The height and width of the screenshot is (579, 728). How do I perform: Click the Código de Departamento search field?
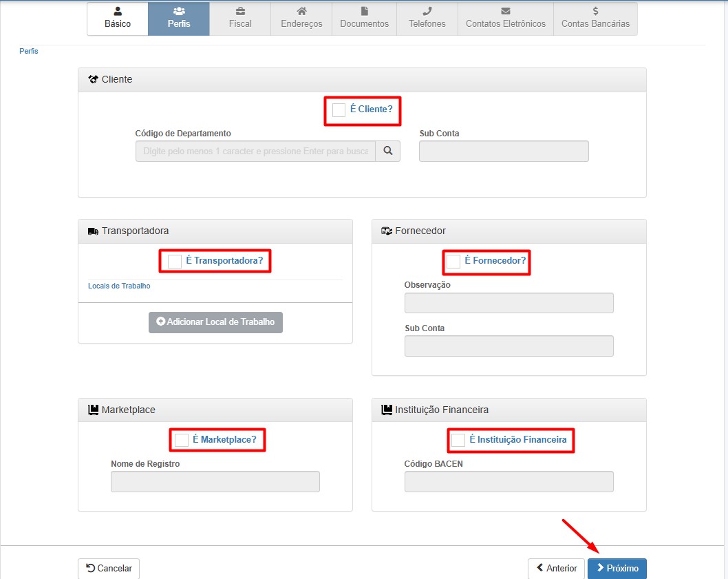(x=255, y=151)
